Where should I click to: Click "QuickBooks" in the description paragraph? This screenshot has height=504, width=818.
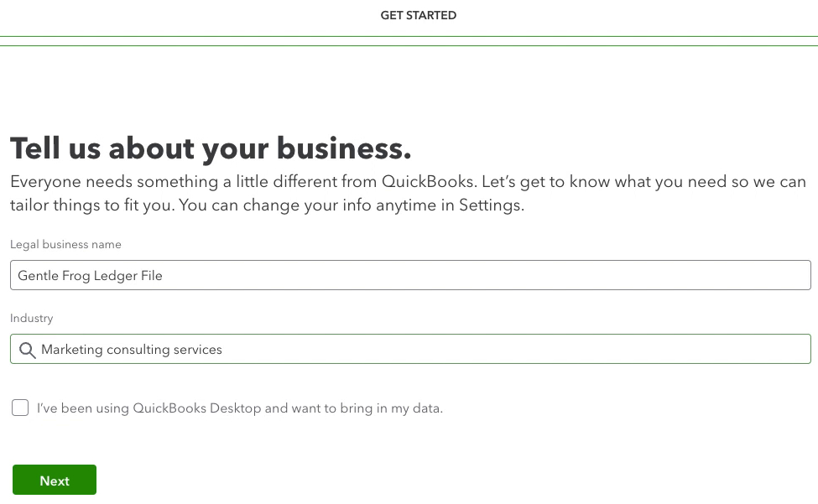tap(428, 181)
